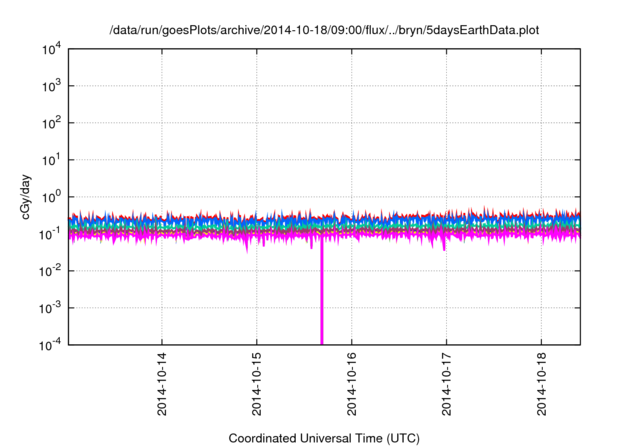Click the 10^3 y-axis tick label
This screenshot has width=640, height=448.
point(51,86)
